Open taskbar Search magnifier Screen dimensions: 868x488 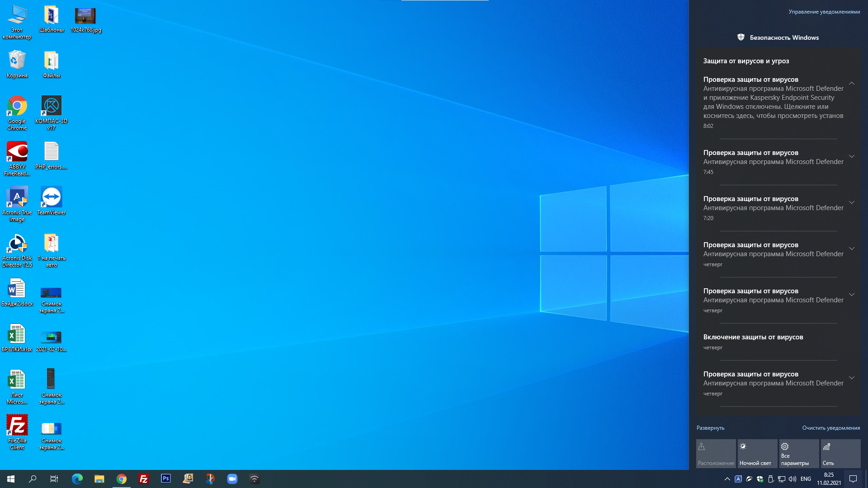click(x=33, y=479)
